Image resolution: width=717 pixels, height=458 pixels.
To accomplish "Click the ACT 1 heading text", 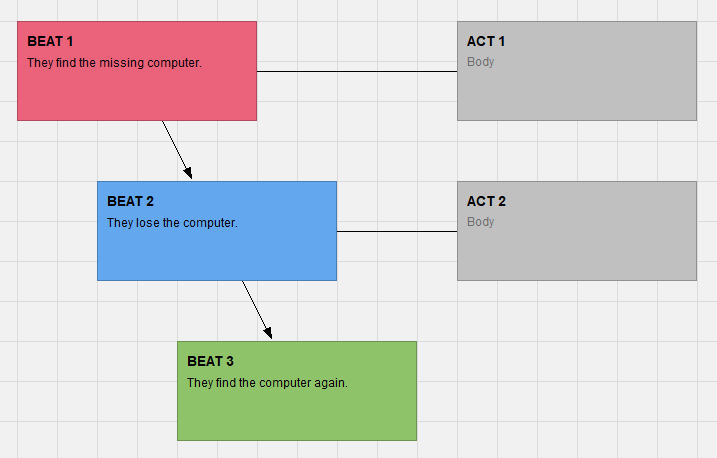I will pyautogui.click(x=486, y=41).
